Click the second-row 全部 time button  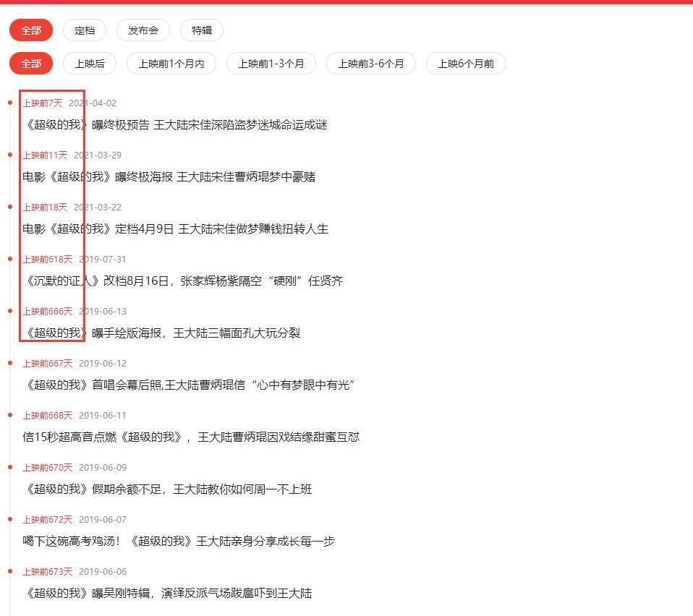click(x=30, y=64)
